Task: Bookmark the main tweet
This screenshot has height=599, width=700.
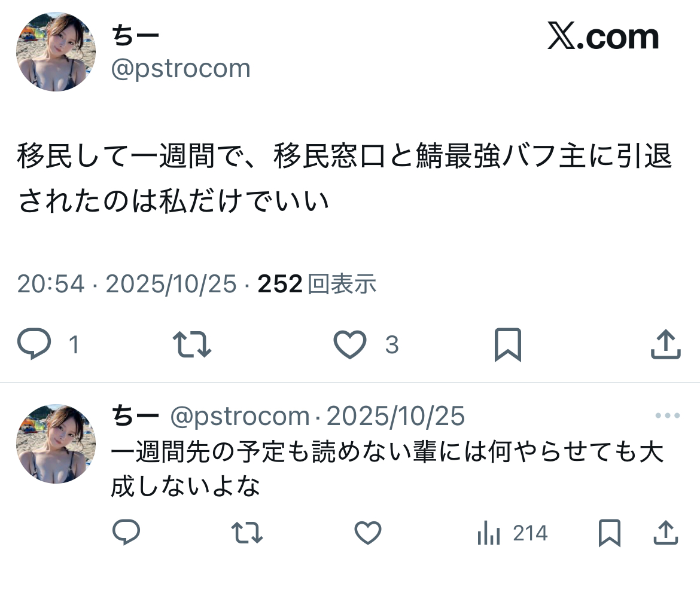Action: pyautogui.click(x=508, y=344)
